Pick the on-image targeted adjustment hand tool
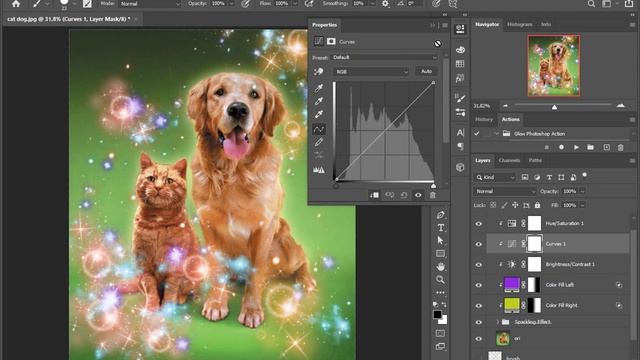Screen dimensions: 640x360 (x=318, y=72)
